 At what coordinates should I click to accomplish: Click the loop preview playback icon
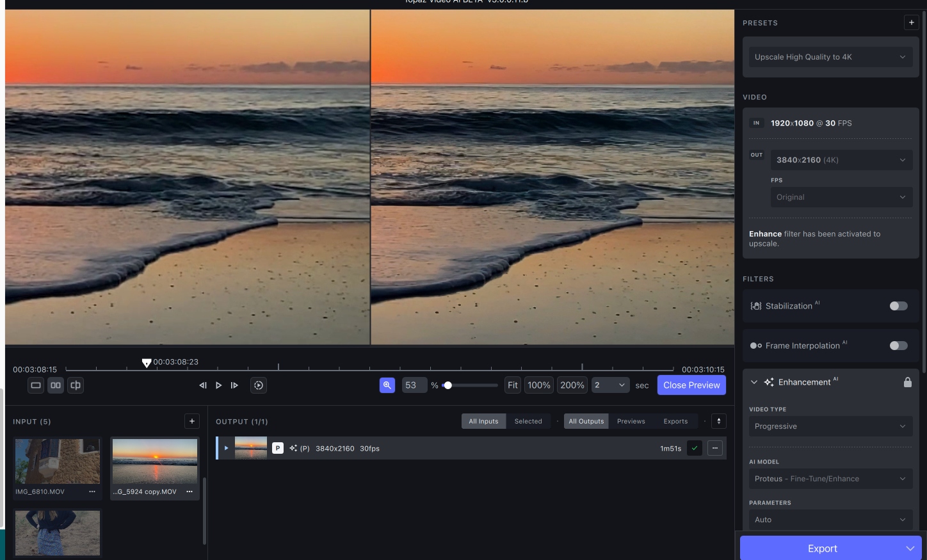259,385
